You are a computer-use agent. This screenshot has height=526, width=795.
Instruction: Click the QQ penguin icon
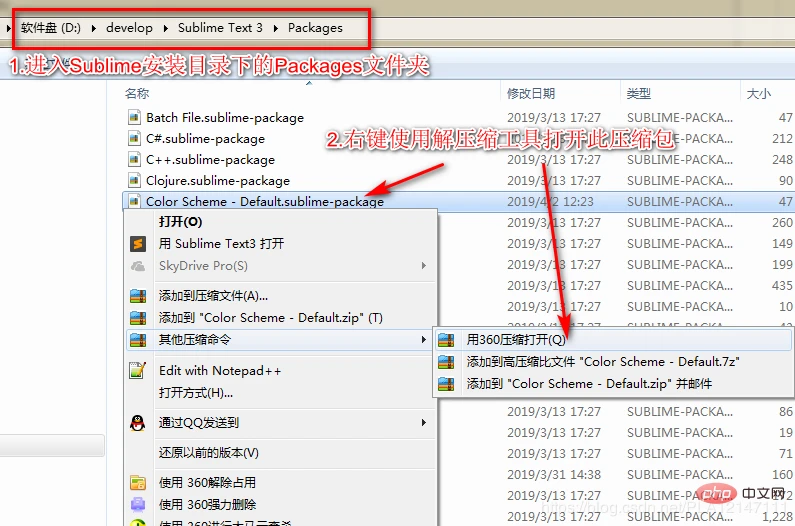pos(137,423)
